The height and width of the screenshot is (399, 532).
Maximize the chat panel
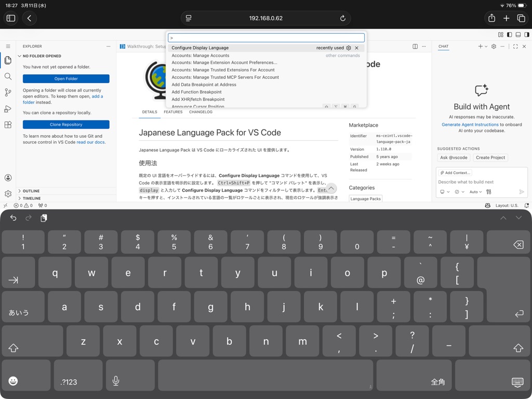point(515,46)
